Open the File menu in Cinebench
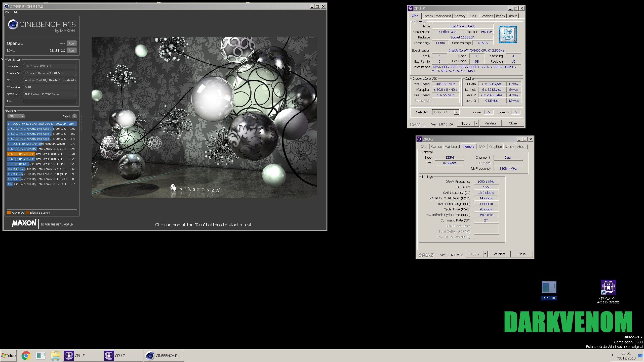Image resolution: width=644 pixels, height=362 pixels. point(7,12)
